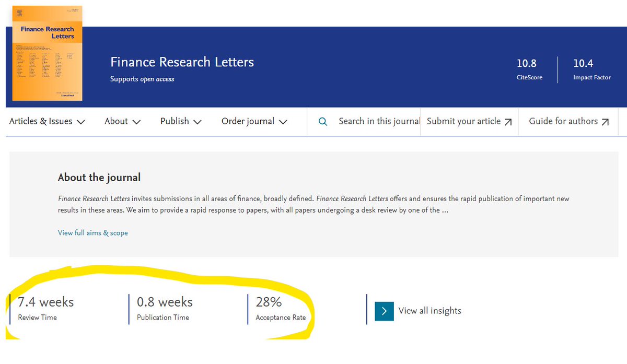Open the Guide for authors link
627x364 pixels.
(569, 121)
